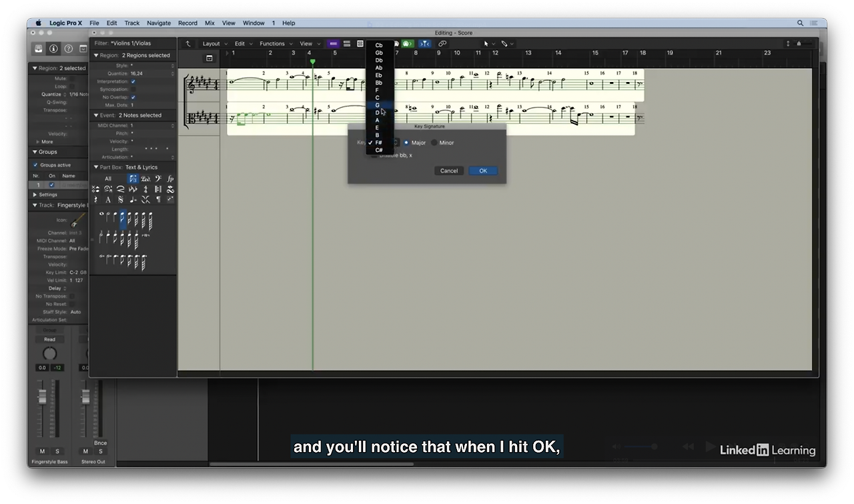Toggle the Interpretation checkbox
The height and width of the screenshot is (504, 854).
(133, 81)
